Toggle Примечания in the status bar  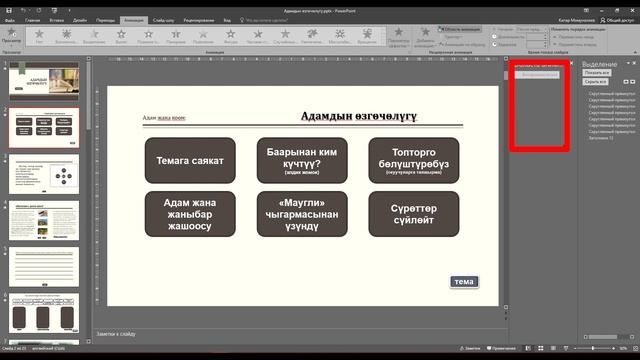coord(502,349)
